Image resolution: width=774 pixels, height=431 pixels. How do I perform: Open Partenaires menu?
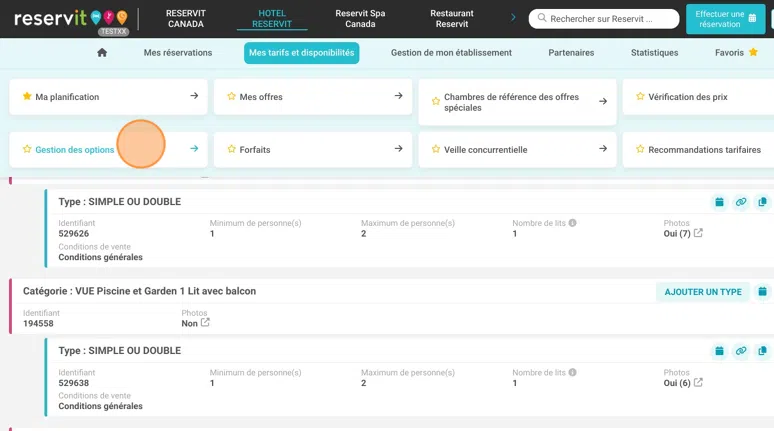point(571,53)
